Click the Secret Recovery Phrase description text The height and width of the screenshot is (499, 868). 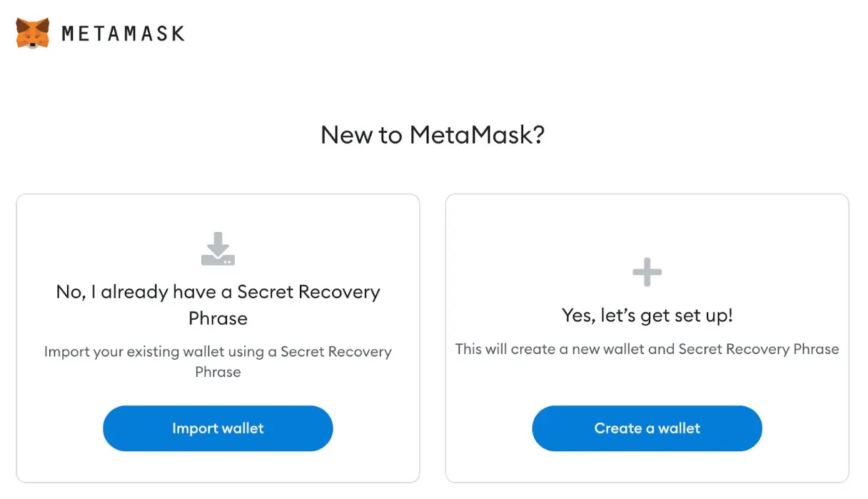click(x=218, y=361)
